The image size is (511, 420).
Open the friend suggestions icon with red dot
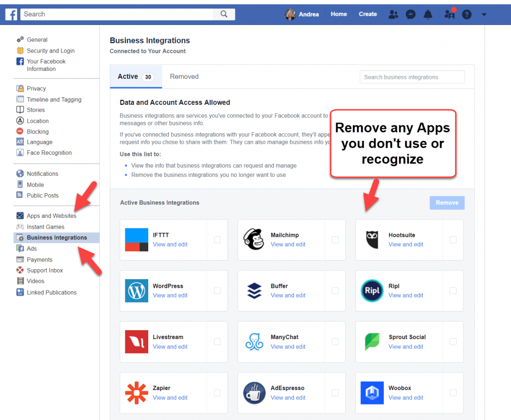click(450, 13)
